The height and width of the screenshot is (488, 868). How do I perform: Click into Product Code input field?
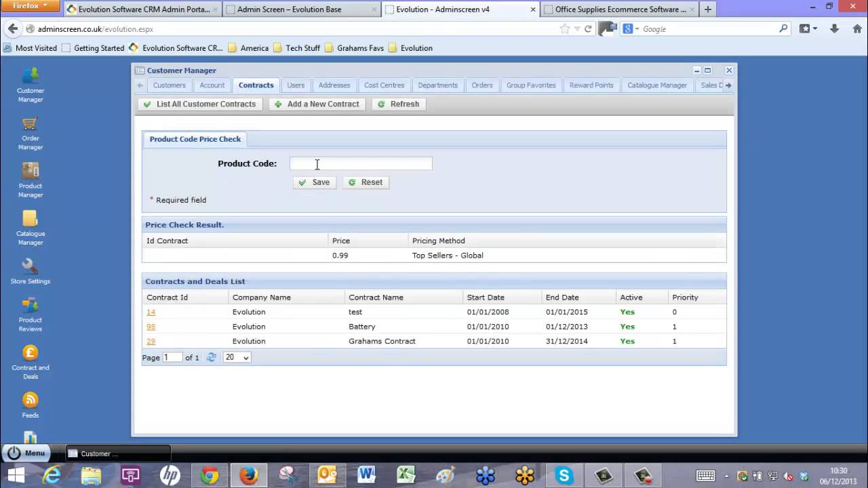pos(361,163)
